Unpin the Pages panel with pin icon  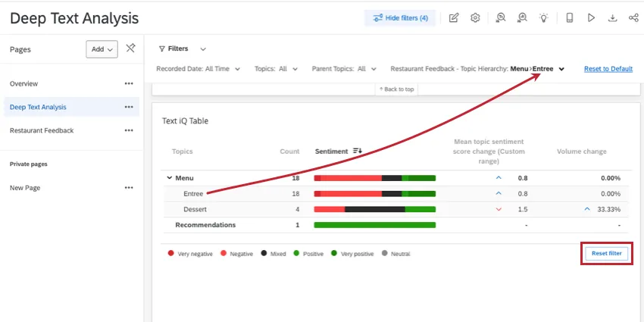[x=130, y=48]
